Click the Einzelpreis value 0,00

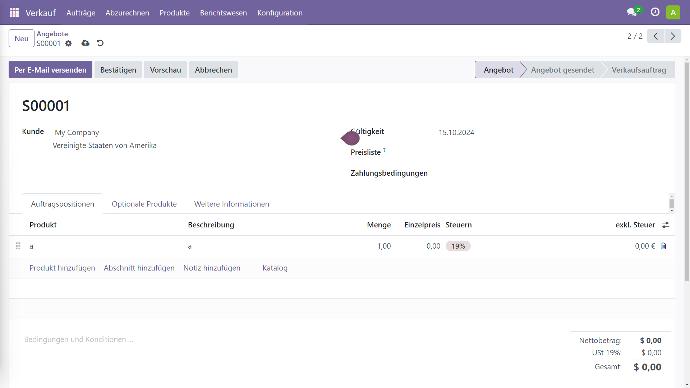[433, 246]
